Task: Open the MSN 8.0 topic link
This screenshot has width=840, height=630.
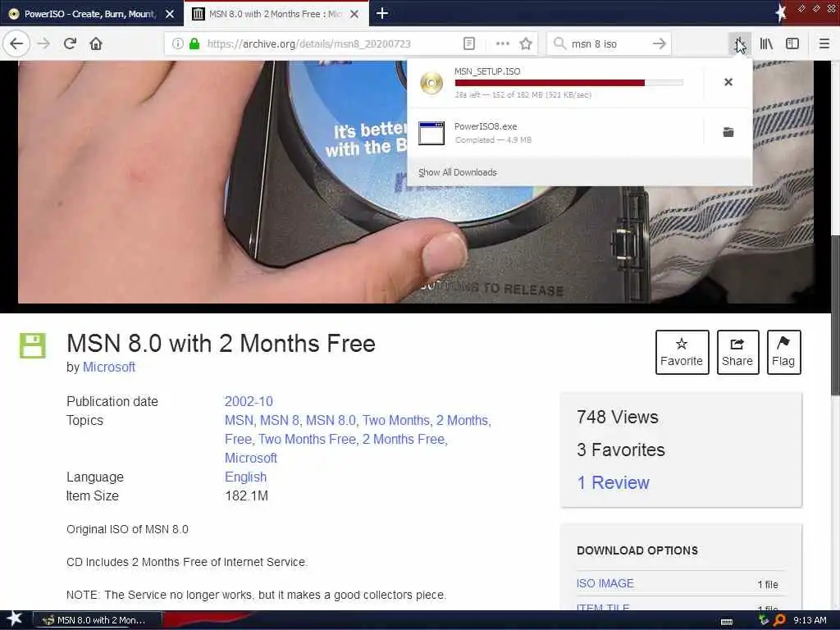Action: (331, 420)
